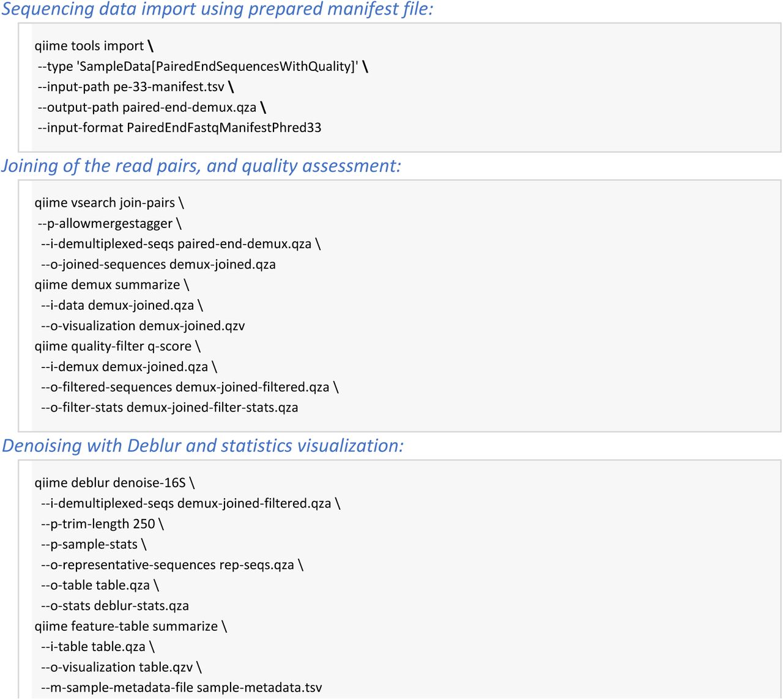Viewport: 783px width, 700px height.
Task: Click the --o-joined-sequences demux-joined.qza line
Action: coord(158,264)
